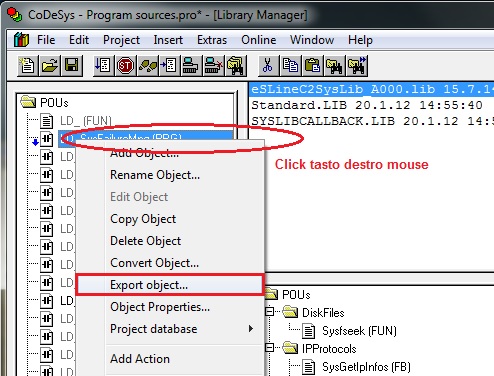Click the Find binoculars icon

[334, 65]
